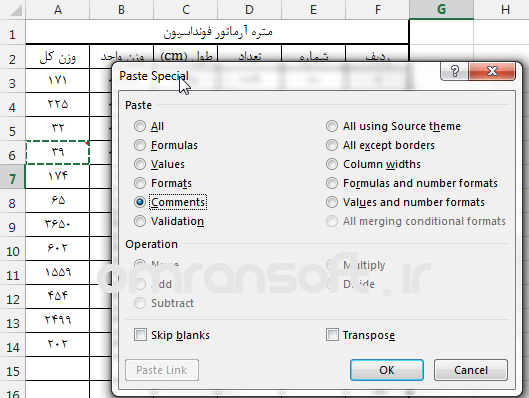Screen dimensions: 529x398
Task: Click header cell وزن کل
Action: 58,57
